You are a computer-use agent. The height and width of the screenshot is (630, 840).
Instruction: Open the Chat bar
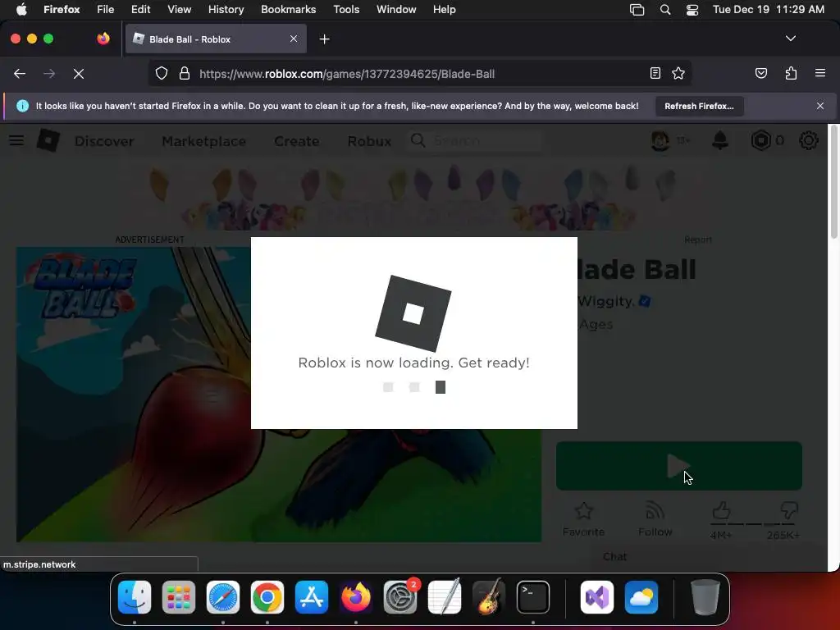coord(614,557)
